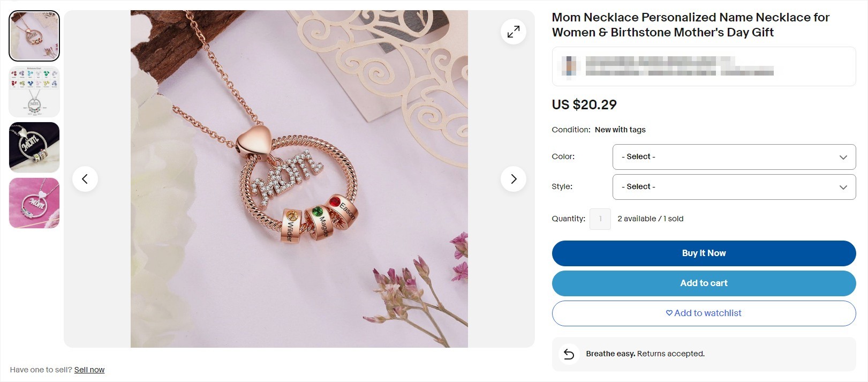Image resolution: width=868 pixels, height=382 pixels.
Task: Expand the product image to fullscreen
Action: (513, 31)
